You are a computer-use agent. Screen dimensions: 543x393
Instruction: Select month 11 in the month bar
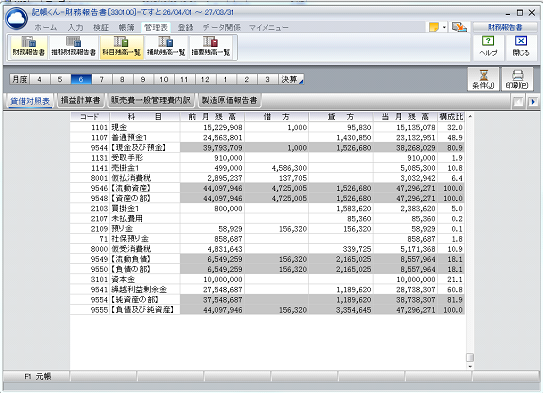click(x=185, y=79)
